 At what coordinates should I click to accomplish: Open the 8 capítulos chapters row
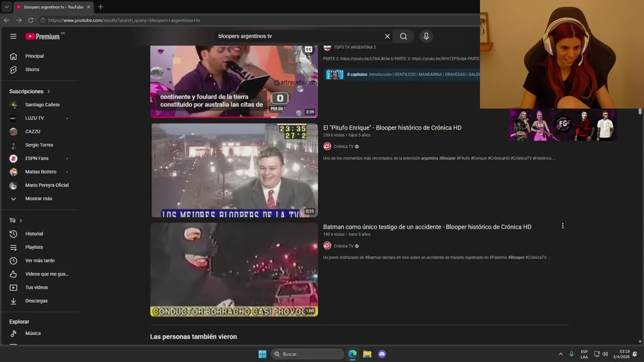[401, 74]
